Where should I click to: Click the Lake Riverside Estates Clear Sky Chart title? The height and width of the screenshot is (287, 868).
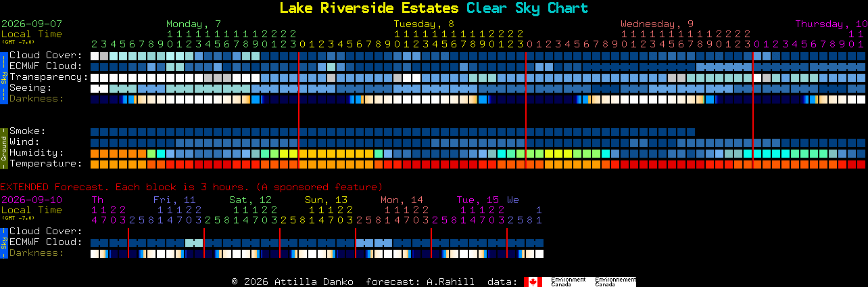(434, 8)
